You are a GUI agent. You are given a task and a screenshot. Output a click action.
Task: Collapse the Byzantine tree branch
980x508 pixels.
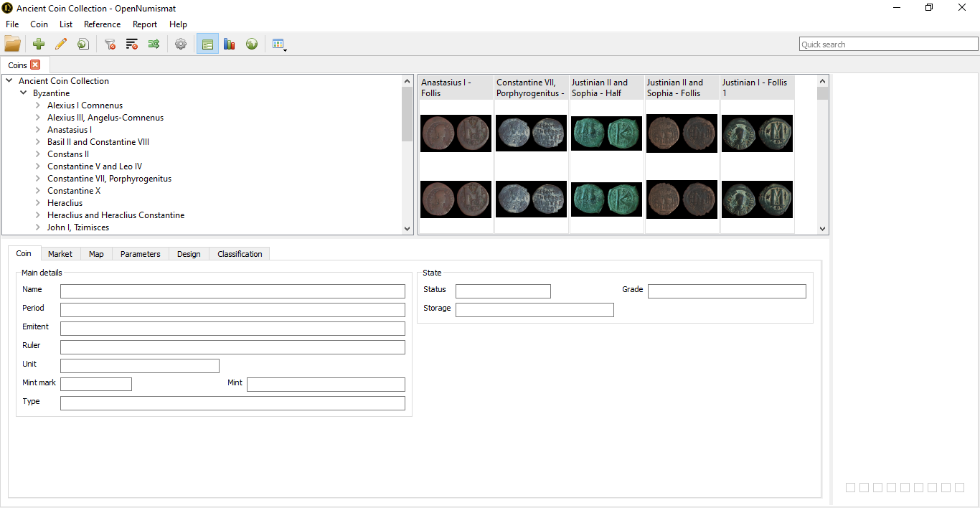coord(23,93)
